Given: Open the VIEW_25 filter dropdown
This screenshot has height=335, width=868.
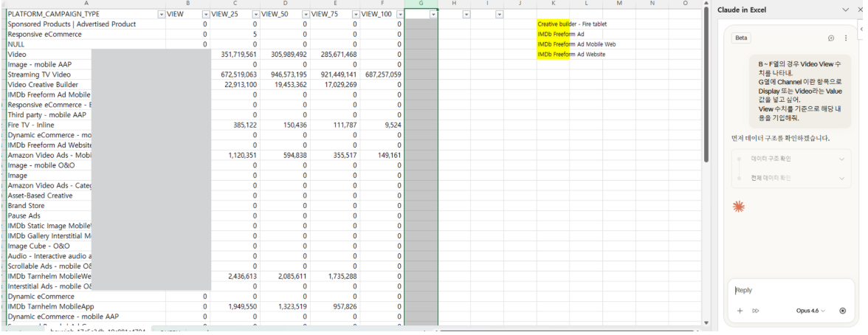Looking at the screenshot, I should pyautogui.click(x=255, y=15).
